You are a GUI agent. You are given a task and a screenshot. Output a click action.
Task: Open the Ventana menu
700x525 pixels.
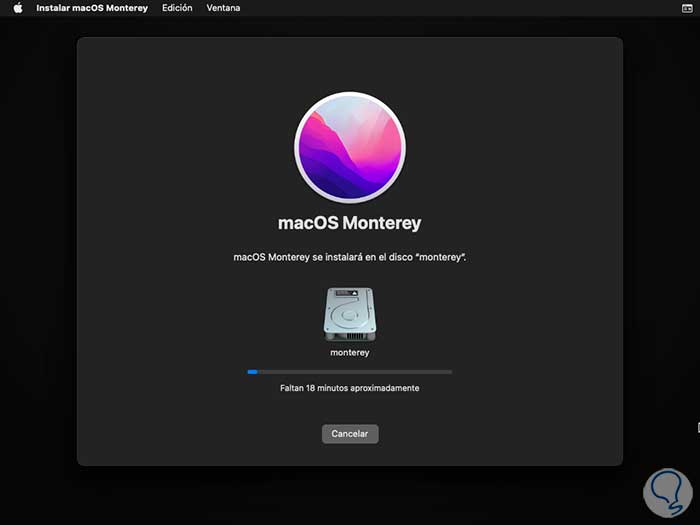point(223,8)
